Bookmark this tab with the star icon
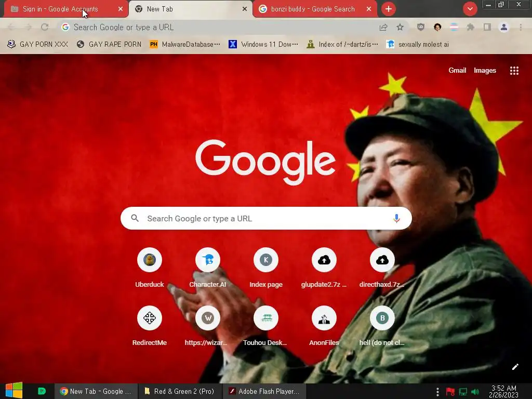This screenshot has width=532, height=399. 400,27
